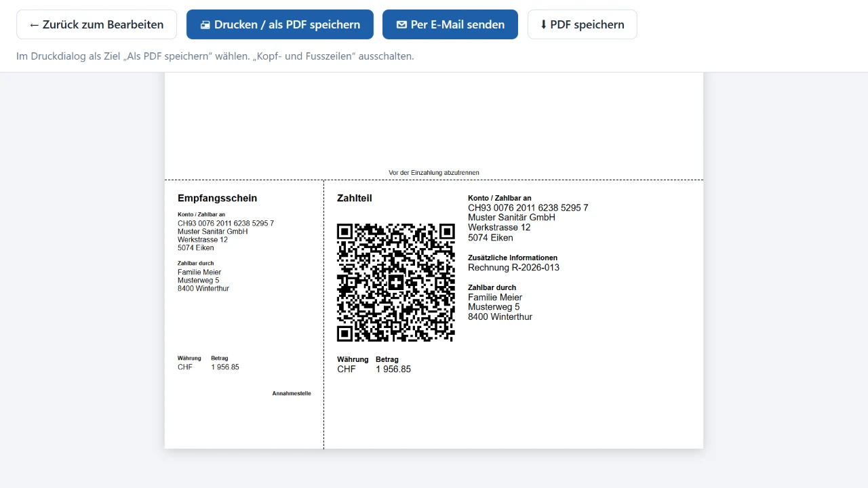This screenshot has width=868, height=488.
Task: Click Muster Sanitär GmbH in Zahlteil
Action: coord(511,218)
